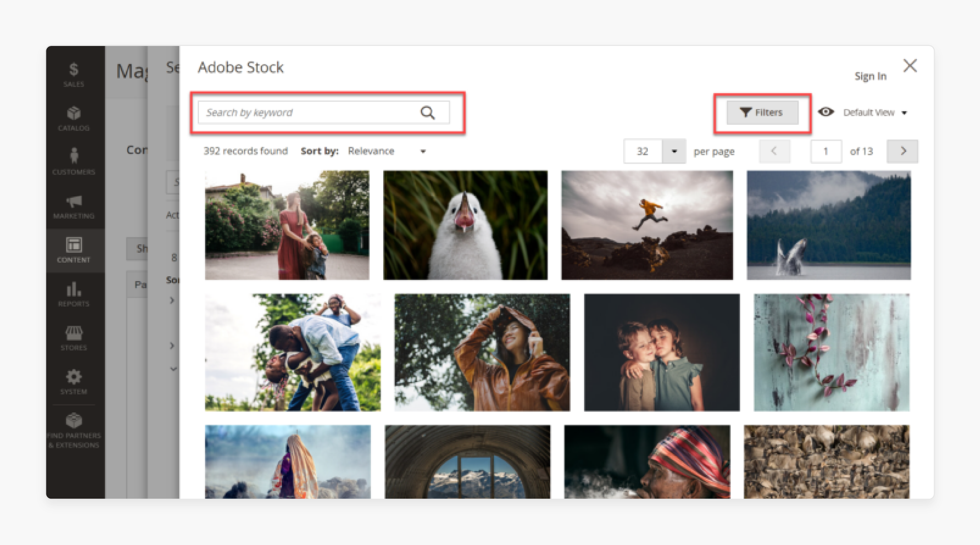
Task: Open the Catalog section icon
Action: point(74,119)
